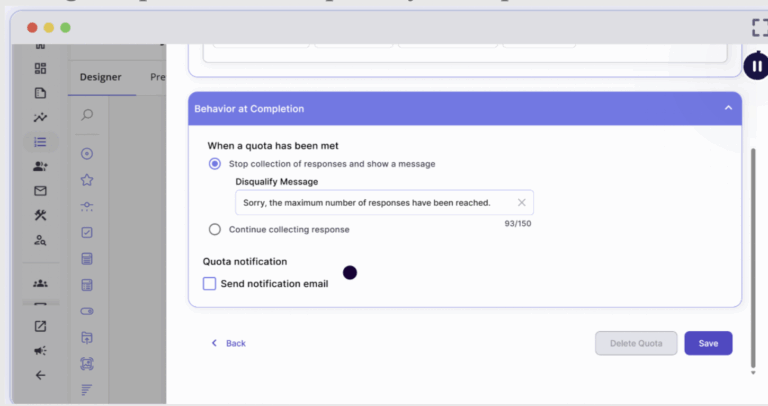Switch to the Designer tab
Image resolution: width=768 pixels, height=406 pixels.
point(101,77)
